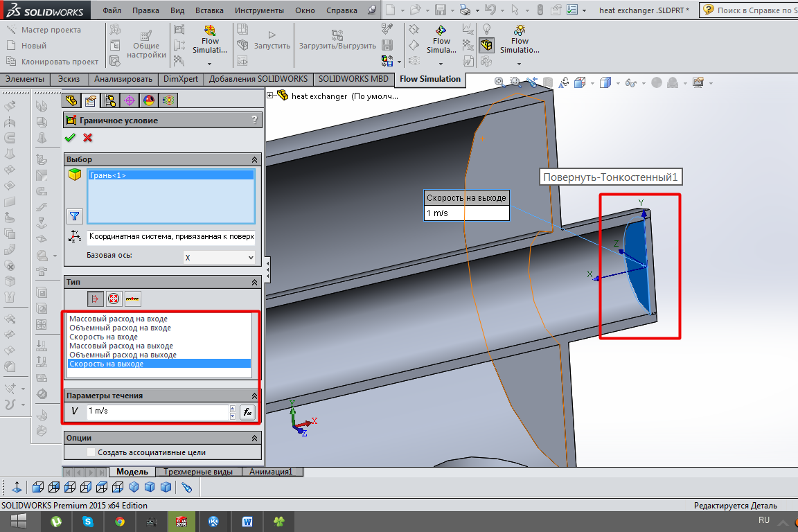
Task: Click the velocity V input field
Action: click(x=158, y=411)
